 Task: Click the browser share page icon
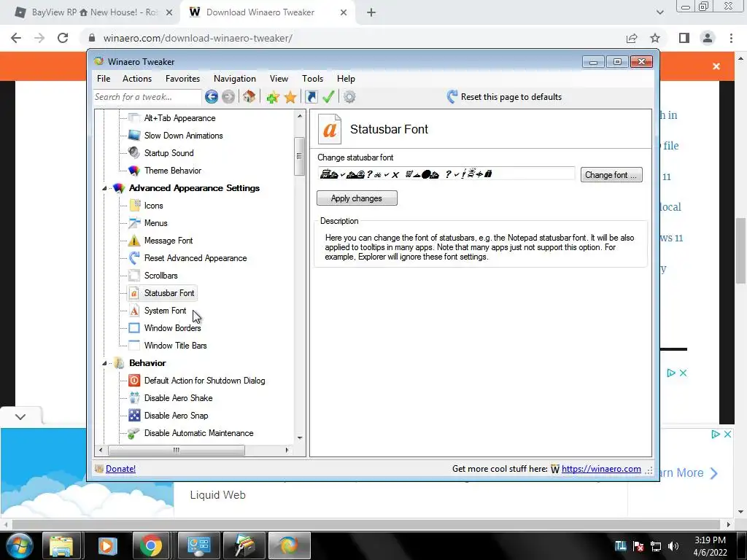pyautogui.click(x=632, y=38)
